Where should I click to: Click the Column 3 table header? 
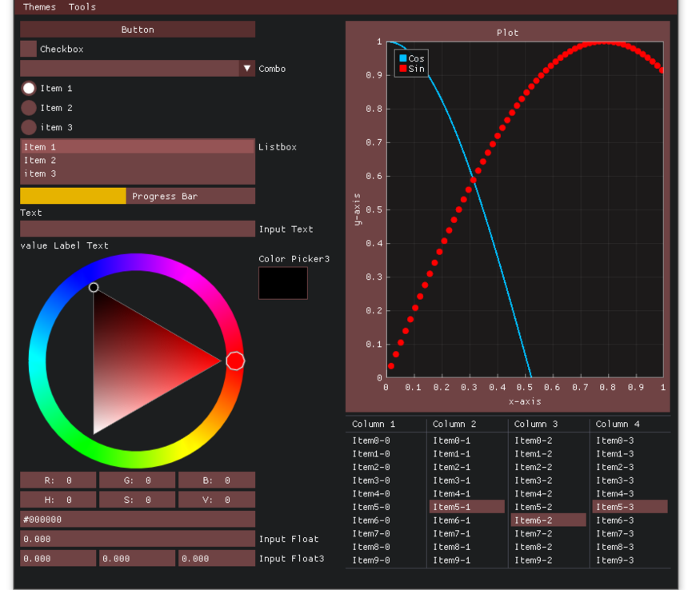(536, 424)
